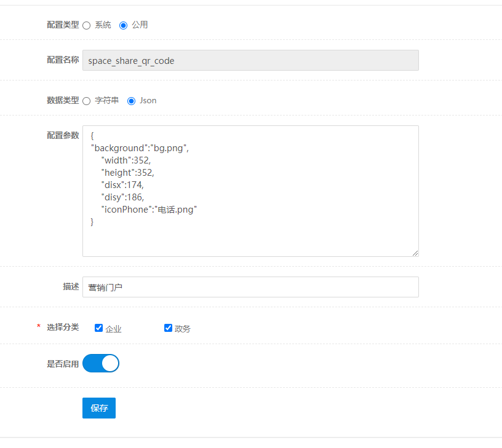This screenshot has width=502, height=448.
Task: Click the 配置参数 field label
Action: click(63, 135)
